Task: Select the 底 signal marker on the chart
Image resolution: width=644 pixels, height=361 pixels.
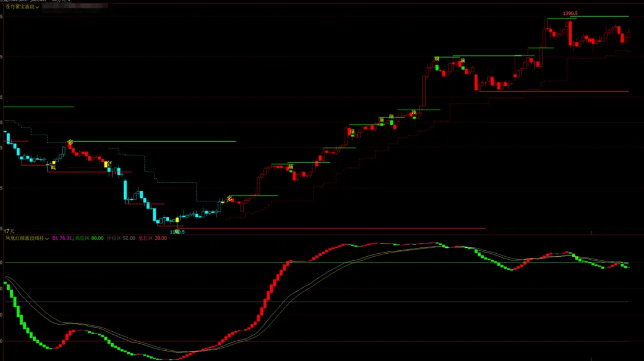Action: (54, 167)
